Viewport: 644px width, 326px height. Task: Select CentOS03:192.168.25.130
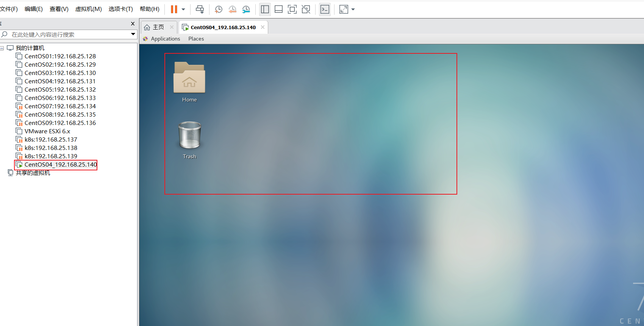click(60, 73)
